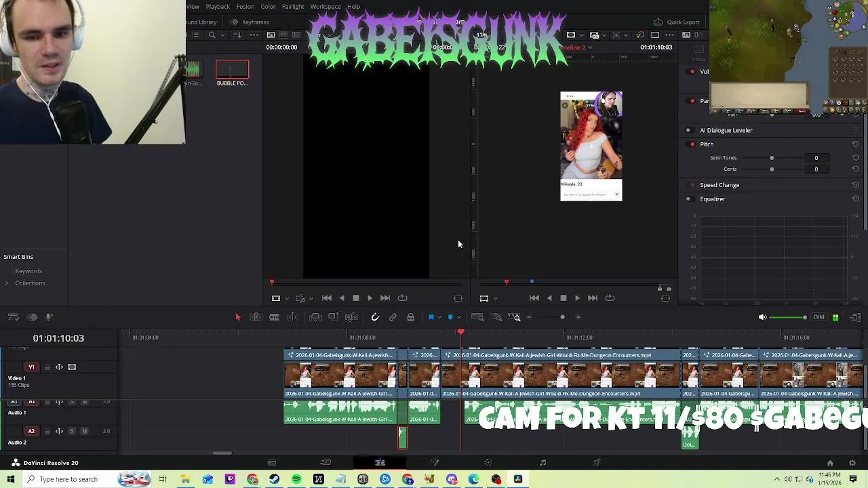Click the V1 video track destination button
Screen dimensions: 868x488
(x=31, y=367)
